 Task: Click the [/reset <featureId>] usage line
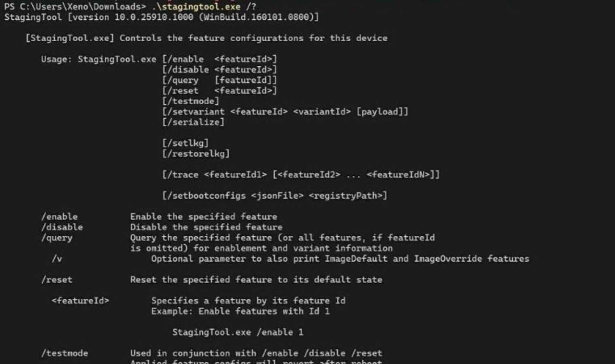click(x=220, y=91)
